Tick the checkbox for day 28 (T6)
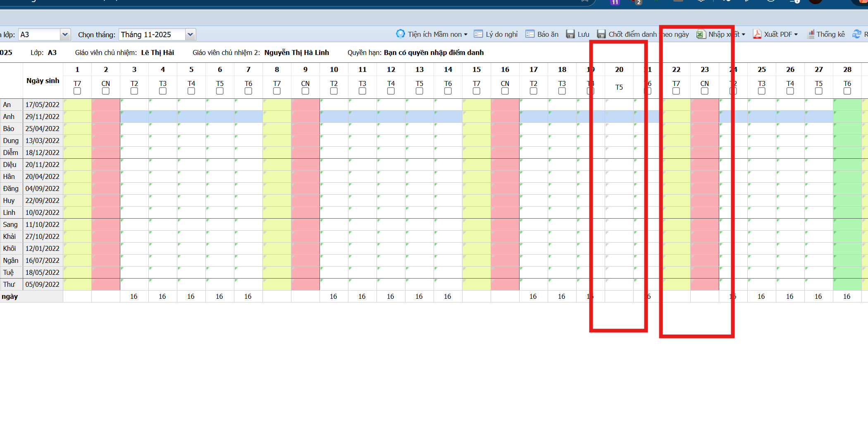868x448 pixels. [847, 91]
